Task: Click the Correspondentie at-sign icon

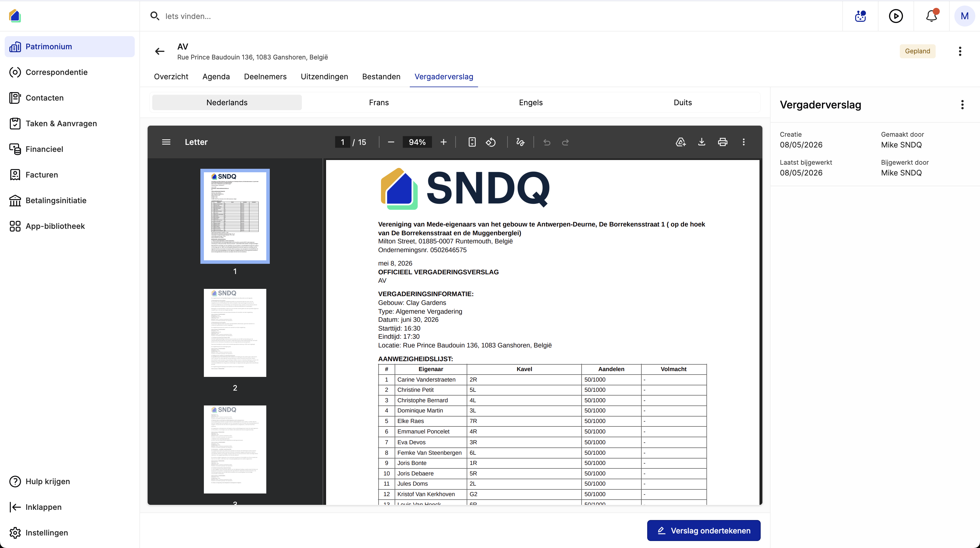Action: (x=15, y=72)
